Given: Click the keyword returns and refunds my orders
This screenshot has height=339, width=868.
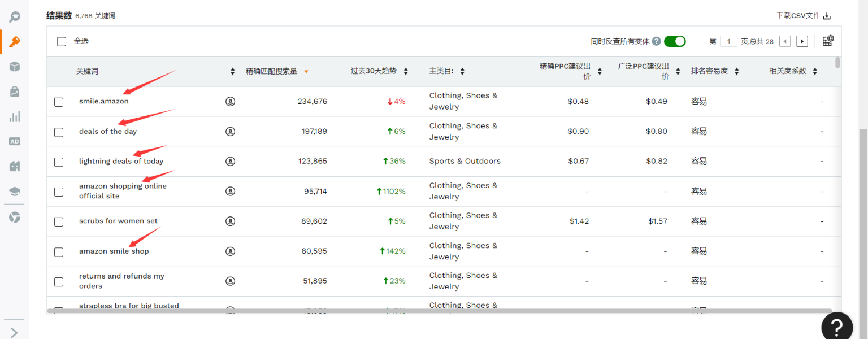Looking at the screenshot, I should [x=121, y=281].
